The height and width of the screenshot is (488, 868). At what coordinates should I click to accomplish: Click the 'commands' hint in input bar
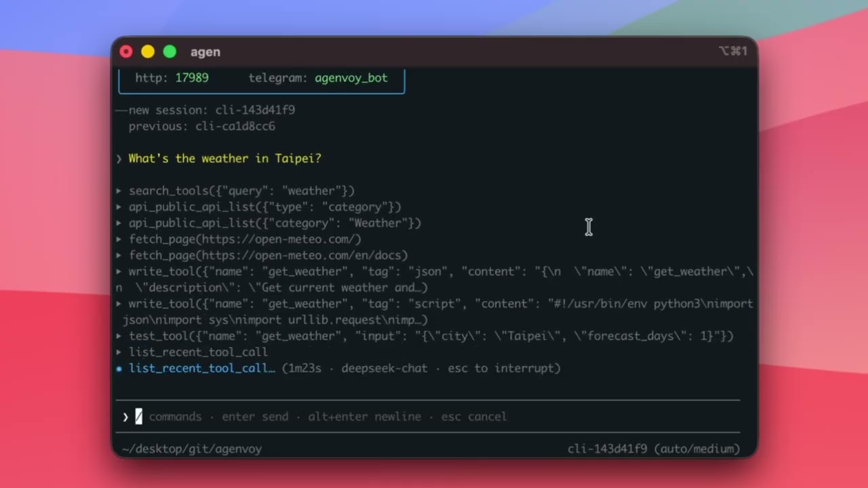[x=175, y=417]
